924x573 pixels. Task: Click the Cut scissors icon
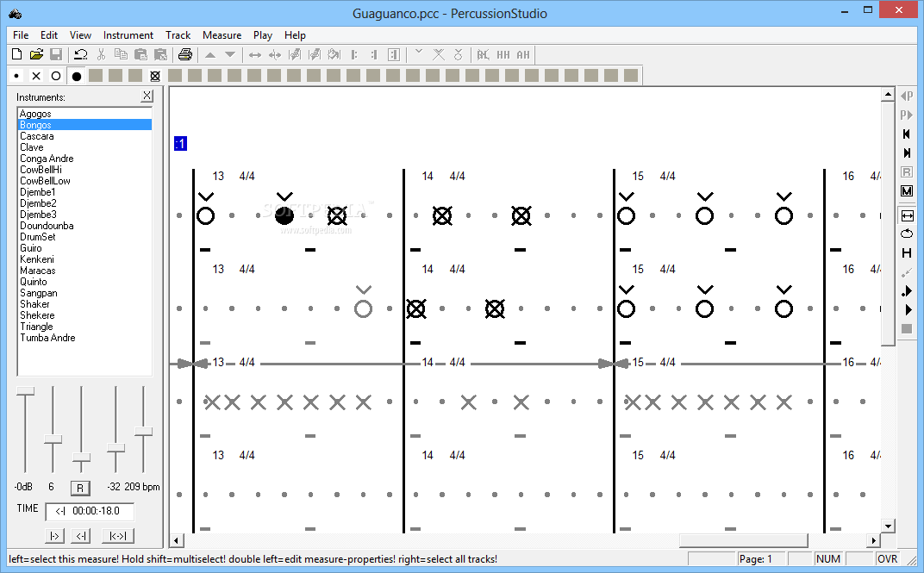pyautogui.click(x=101, y=55)
